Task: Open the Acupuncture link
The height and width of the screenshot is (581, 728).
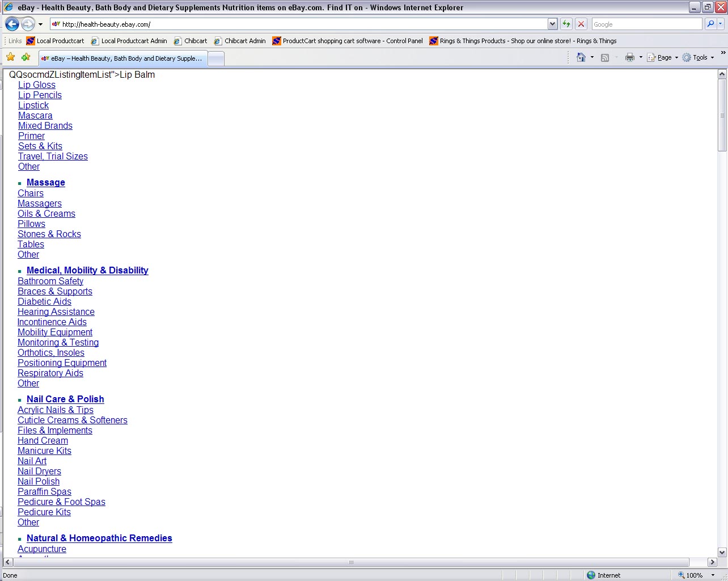Action: tap(42, 549)
